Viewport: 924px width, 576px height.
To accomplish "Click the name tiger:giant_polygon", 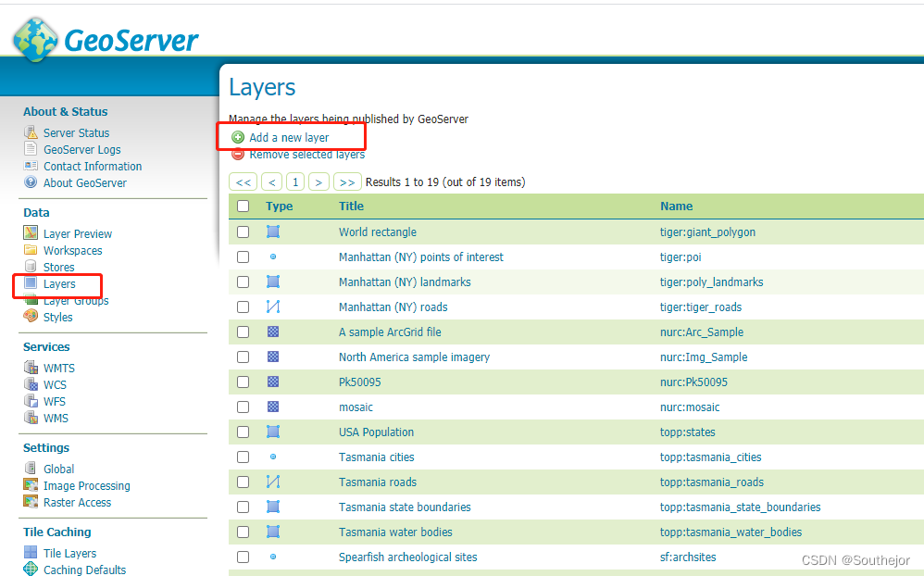I will point(707,232).
